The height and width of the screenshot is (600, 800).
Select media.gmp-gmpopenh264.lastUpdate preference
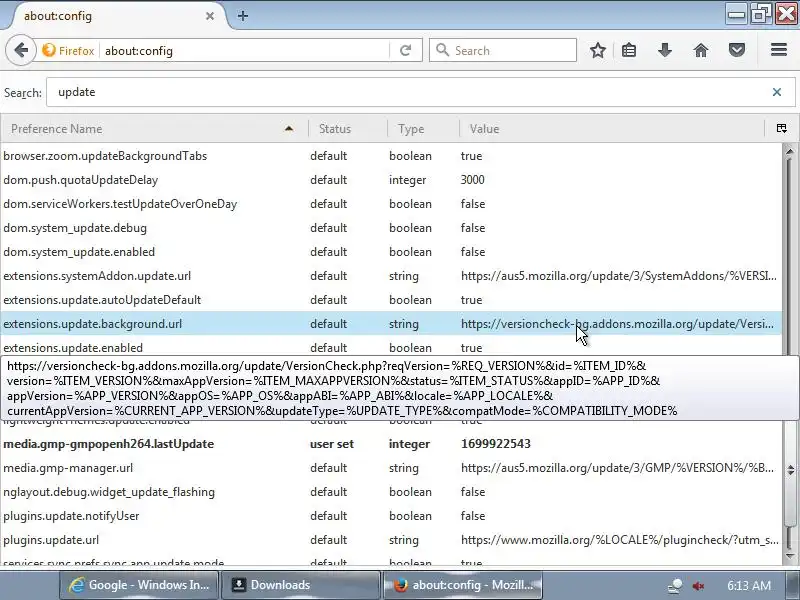tap(391, 443)
